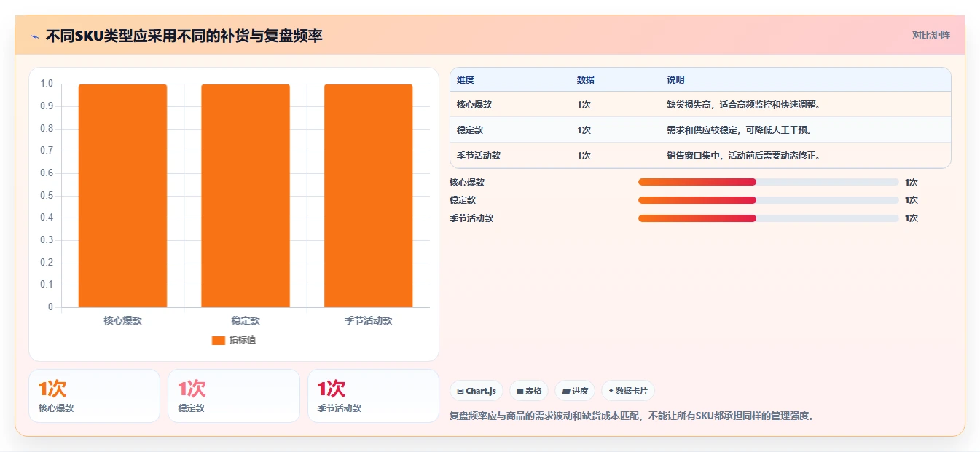Viewport: 980px width, 452px height.
Task: Click the 进度 tag
Action: pyautogui.click(x=575, y=391)
